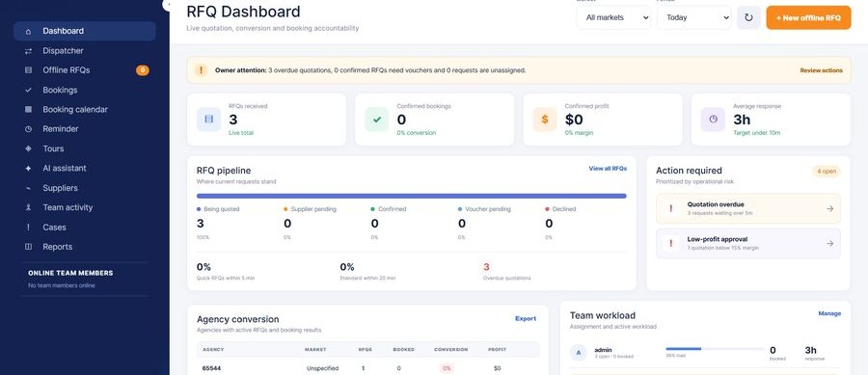Open the Today period dropdown

coord(694,17)
